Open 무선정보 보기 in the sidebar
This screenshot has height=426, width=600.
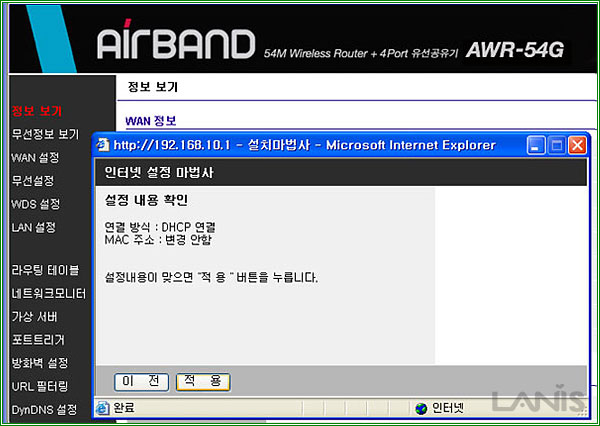[45, 134]
